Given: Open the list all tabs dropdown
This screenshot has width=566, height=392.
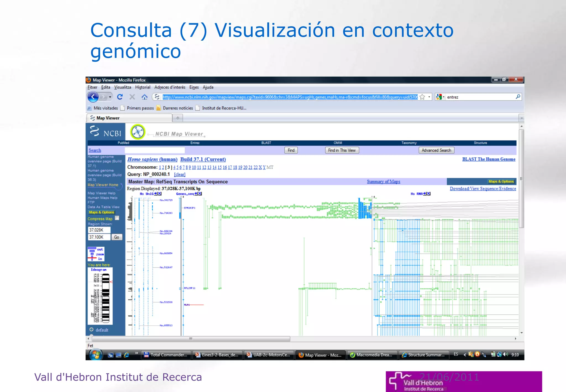Looking at the screenshot, I should tap(521, 118).
